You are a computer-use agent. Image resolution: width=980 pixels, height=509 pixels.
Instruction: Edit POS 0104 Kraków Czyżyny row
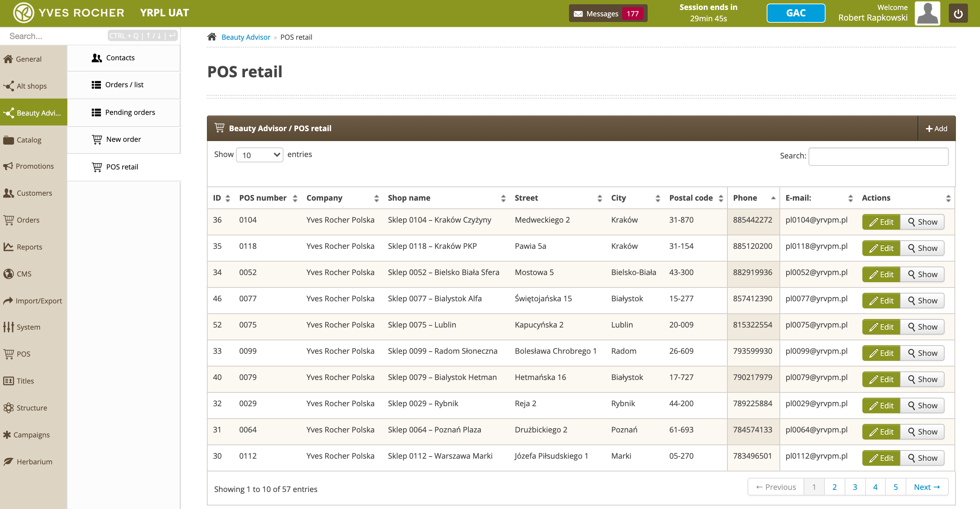pyautogui.click(x=881, y=222)
